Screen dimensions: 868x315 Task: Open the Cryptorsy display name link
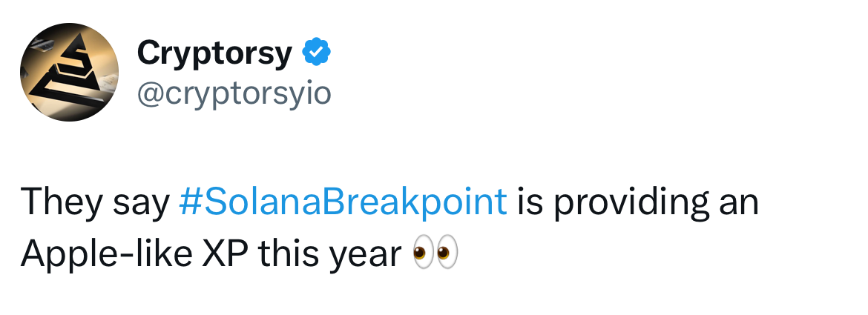point(214,53)
